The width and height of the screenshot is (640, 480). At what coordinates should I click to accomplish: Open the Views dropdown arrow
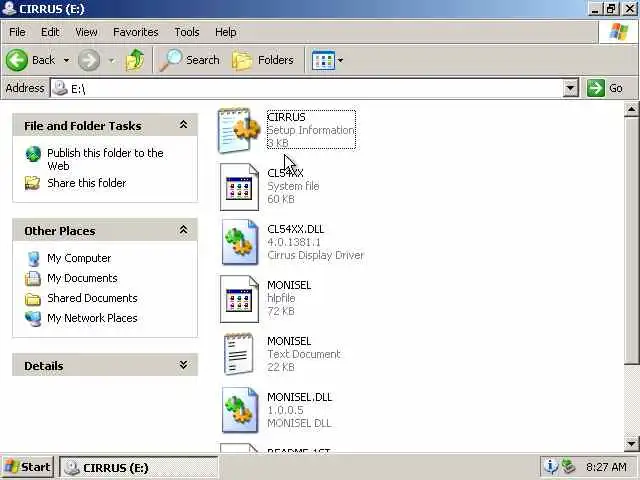click(x=340, y=60)
